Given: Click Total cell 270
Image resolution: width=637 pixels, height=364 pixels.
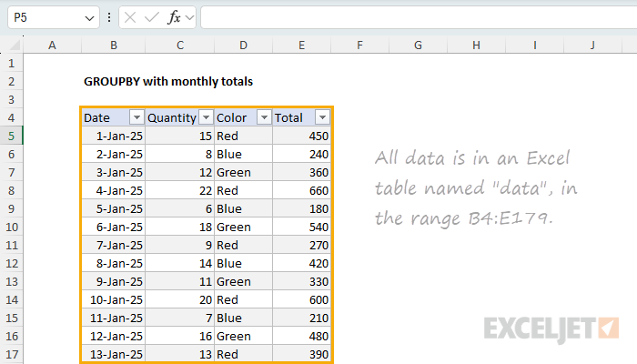Looking at the screenshot, I should point(301,246).
